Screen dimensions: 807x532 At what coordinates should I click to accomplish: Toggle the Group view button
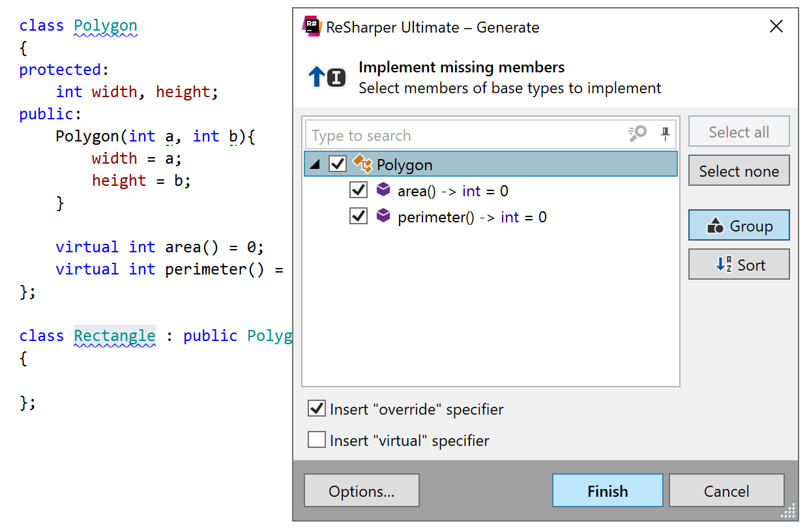pos(739,225)
